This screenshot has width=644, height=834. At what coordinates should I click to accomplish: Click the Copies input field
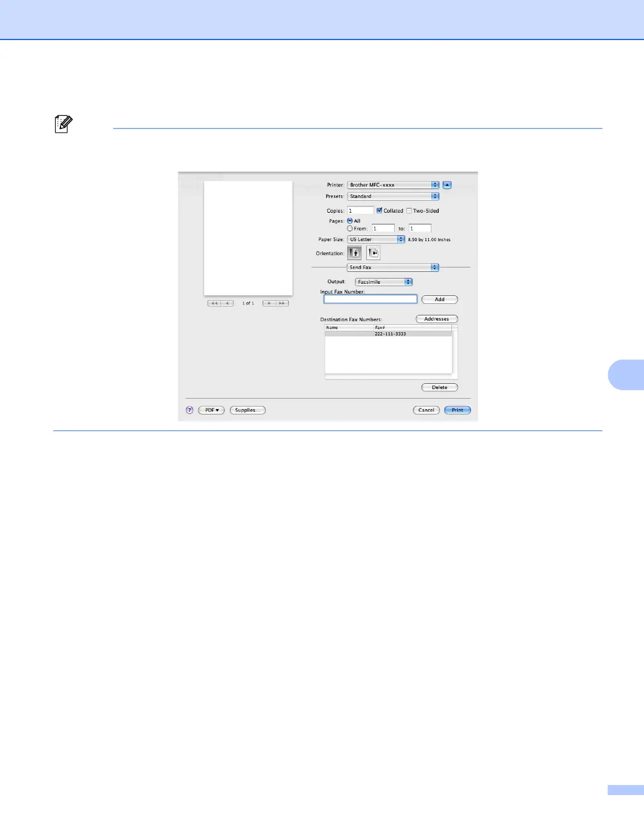360,211
